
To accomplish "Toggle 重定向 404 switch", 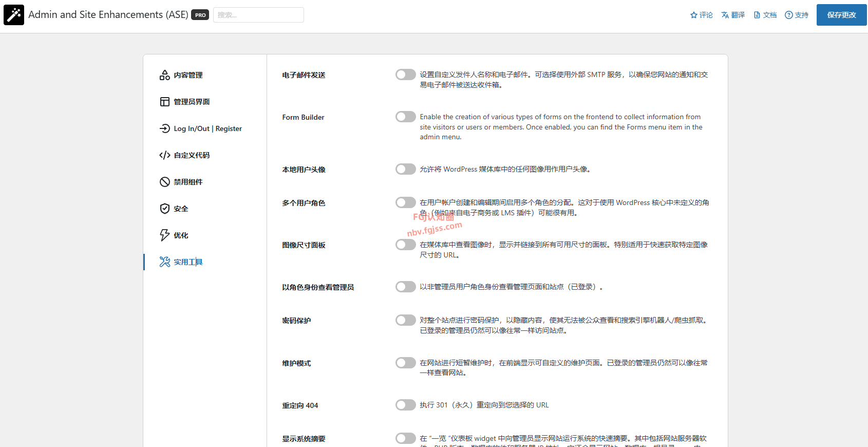I will tap(406, 405).
